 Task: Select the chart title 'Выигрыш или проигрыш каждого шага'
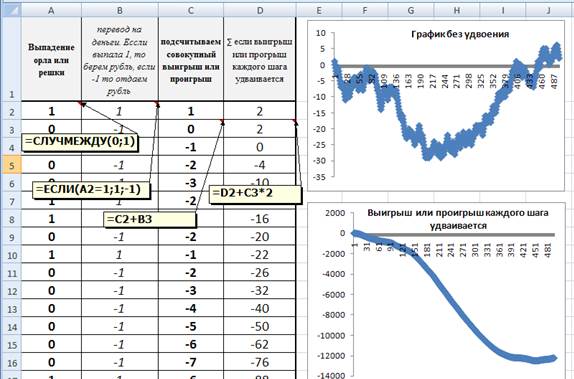458,219
